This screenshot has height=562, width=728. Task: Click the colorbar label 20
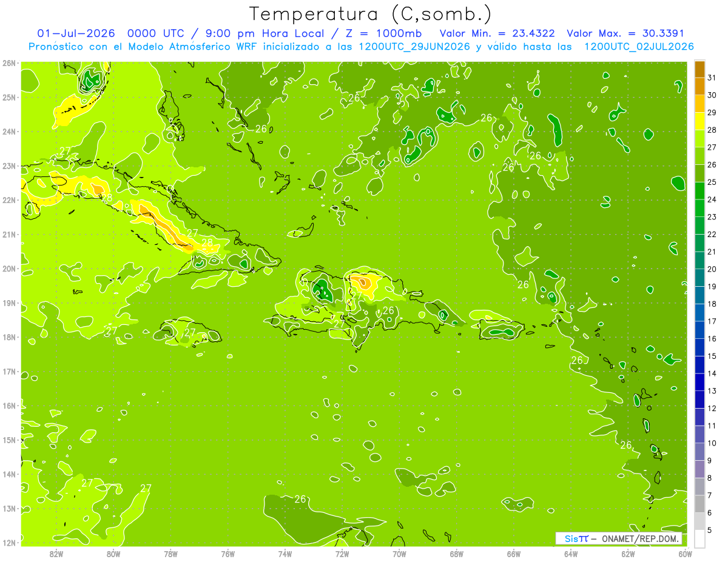pyautogui.click(x=712, y=269)
